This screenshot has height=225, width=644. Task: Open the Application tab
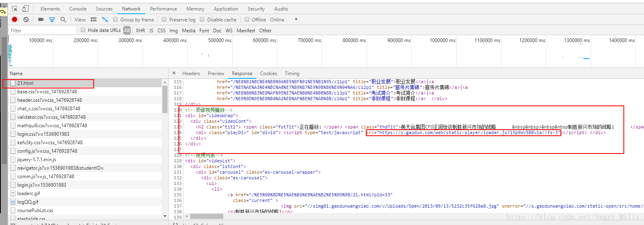[226, 8]
